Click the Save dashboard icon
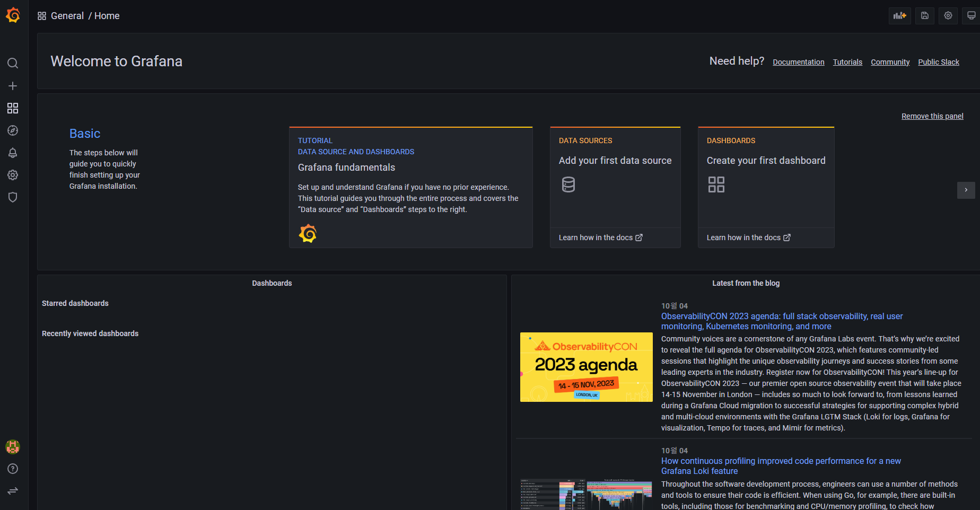Viewport: 980px width, 510px height. (x=924, y=15)
